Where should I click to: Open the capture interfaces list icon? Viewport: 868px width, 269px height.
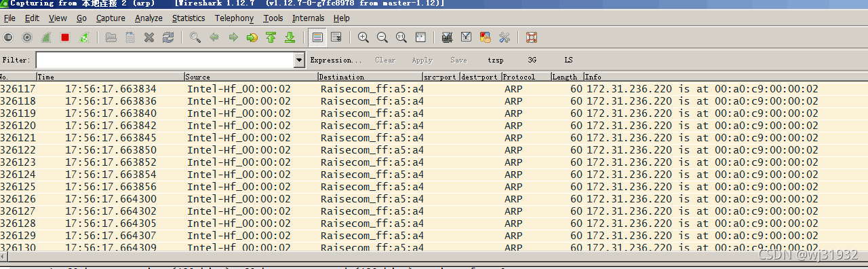pos(8,37)
